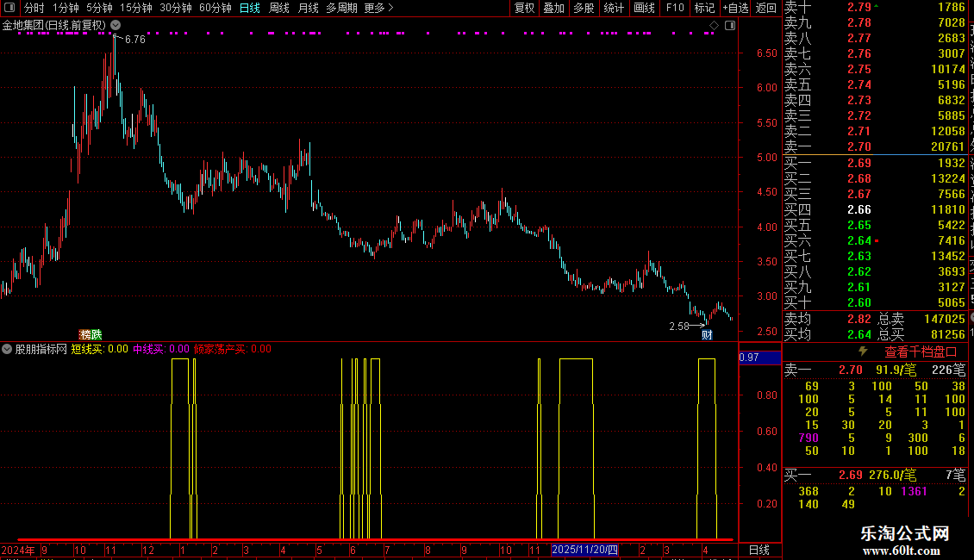Click the 2025/11/20/四 date marker on timeline

point(584,550)
